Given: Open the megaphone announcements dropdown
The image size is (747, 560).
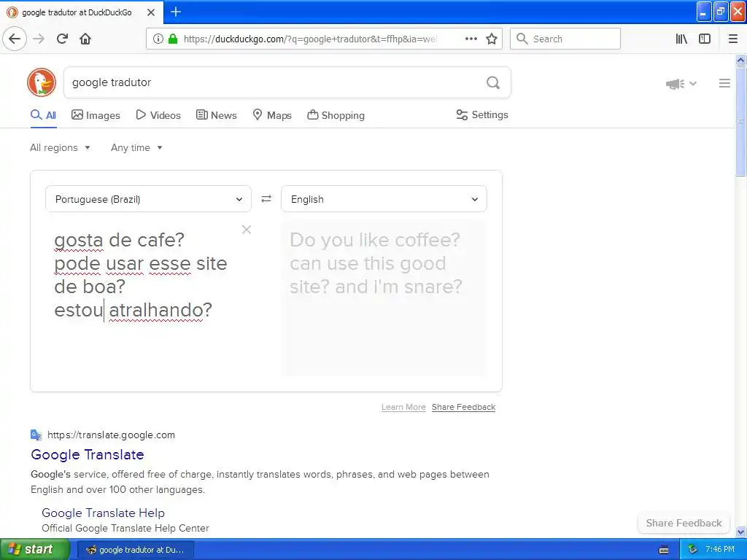Looking at the screenshot, I should 681,84.
